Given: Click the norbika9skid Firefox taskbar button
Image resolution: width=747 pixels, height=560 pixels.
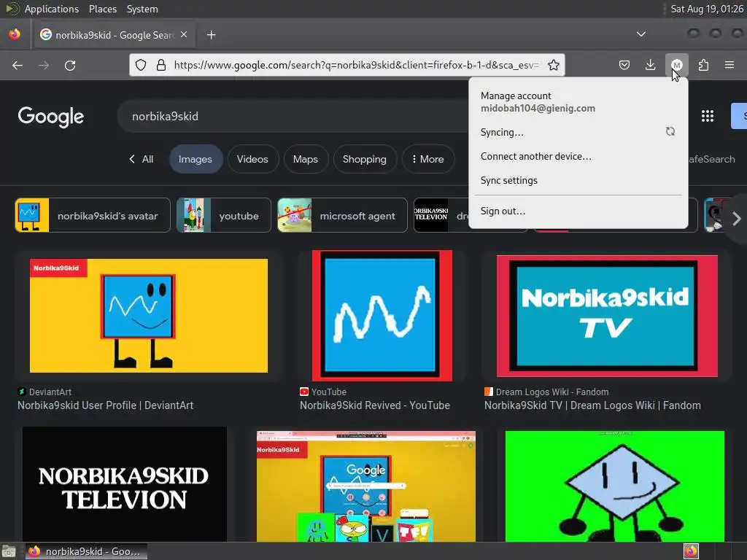Looking at the screenshot, I should coord(86,551).
